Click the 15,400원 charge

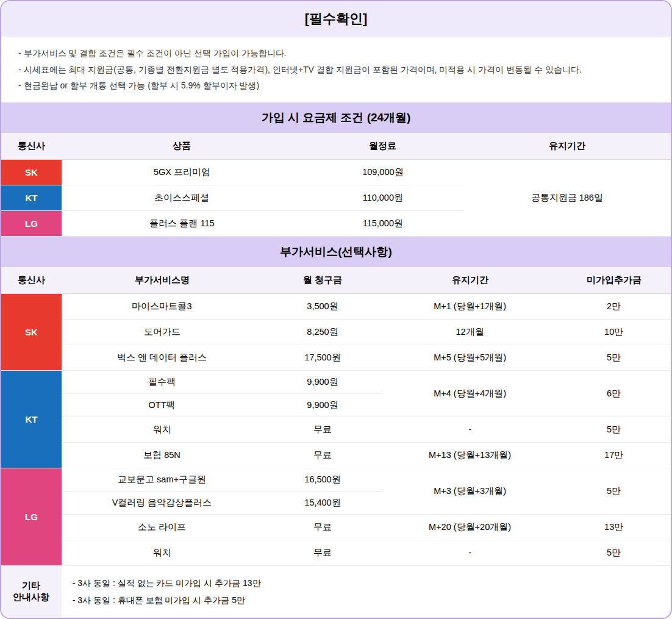(x=323, y=503)
